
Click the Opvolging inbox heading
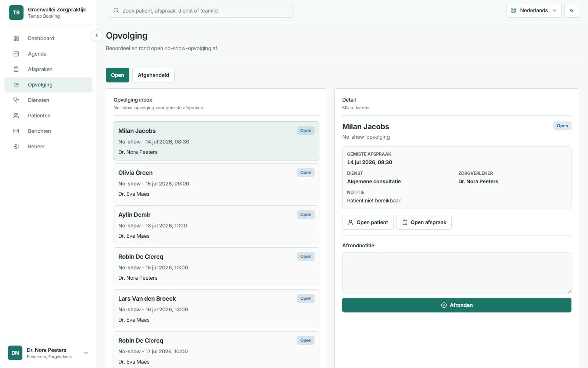tap(133, 100)
